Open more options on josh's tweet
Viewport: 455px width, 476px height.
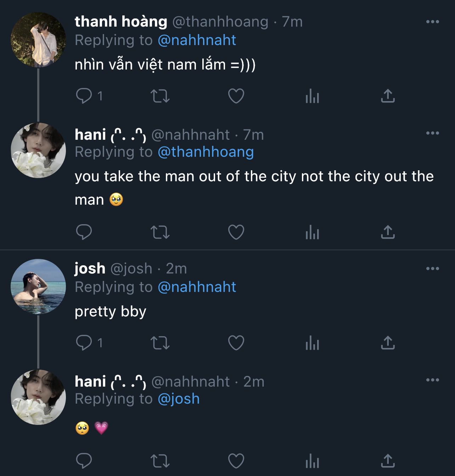[x=432, y=269]
